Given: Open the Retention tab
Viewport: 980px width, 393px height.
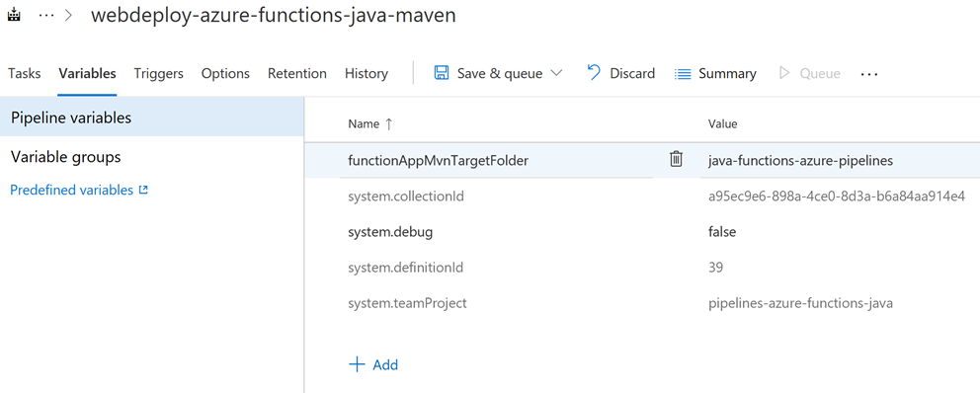Looking at the screenshot, I should pyautogui.click(x=297, y=74).
